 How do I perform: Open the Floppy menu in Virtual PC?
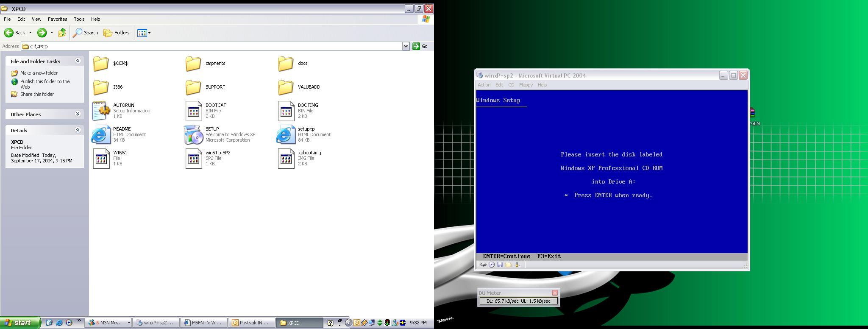tap(526, 85)
